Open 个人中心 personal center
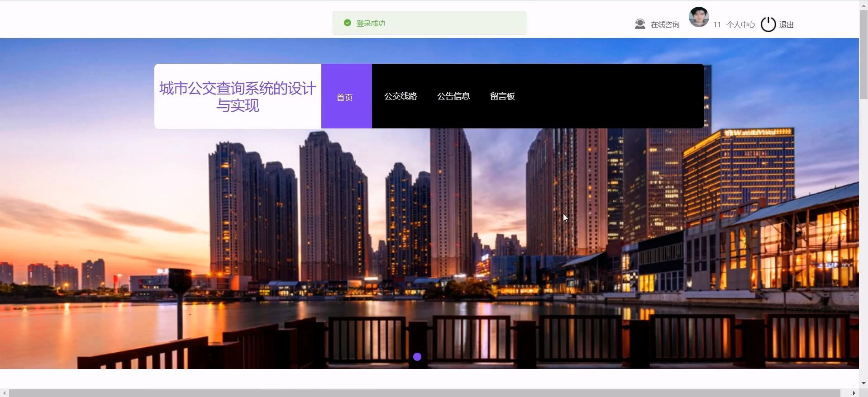This screenshot has height=397, width=868. tap(740, 25)
